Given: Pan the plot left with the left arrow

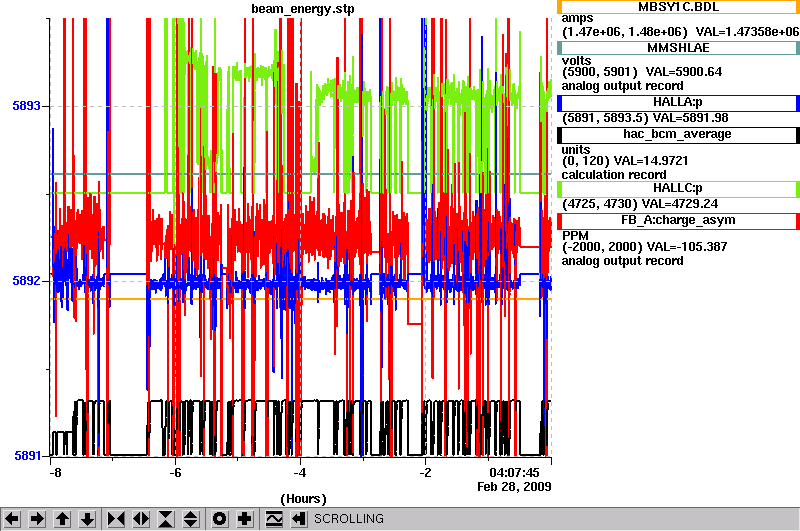Looking at the screenshot, I should click(12, 519).
